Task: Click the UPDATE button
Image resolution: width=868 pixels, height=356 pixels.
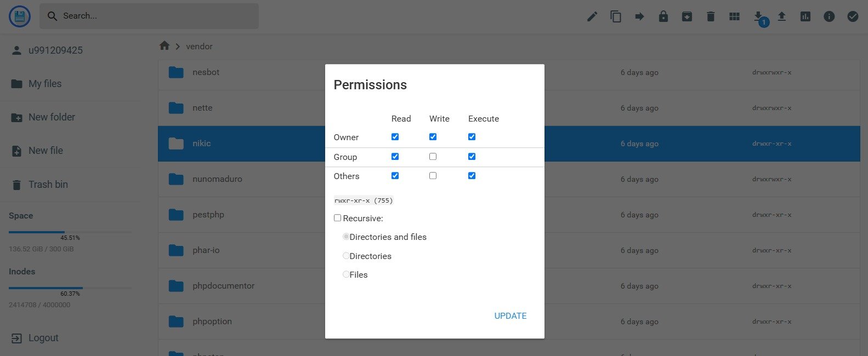Action: [x=510, y=316]
